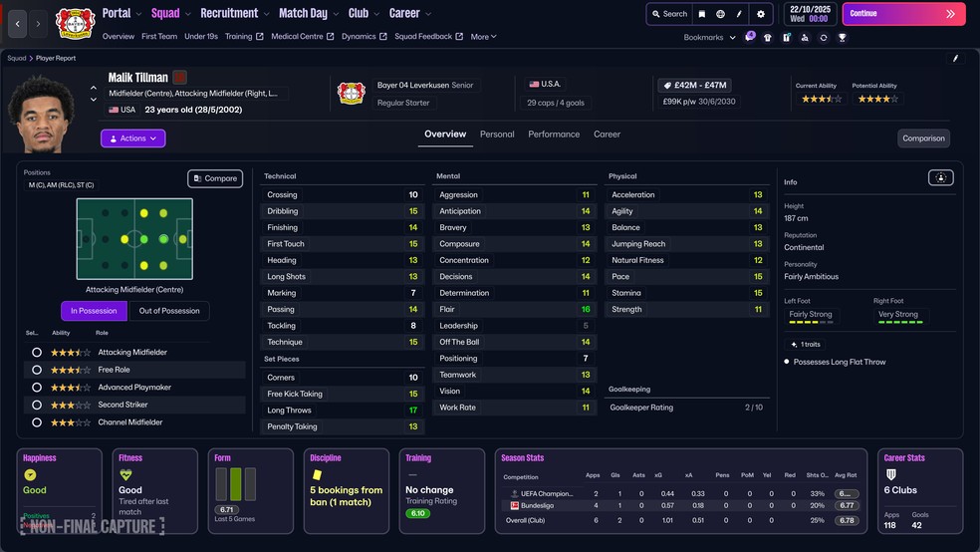Image resolution: width=980 pixels, height=552 pixels.
Task: Click the external link icon next to Training
Action: point(259,37)
